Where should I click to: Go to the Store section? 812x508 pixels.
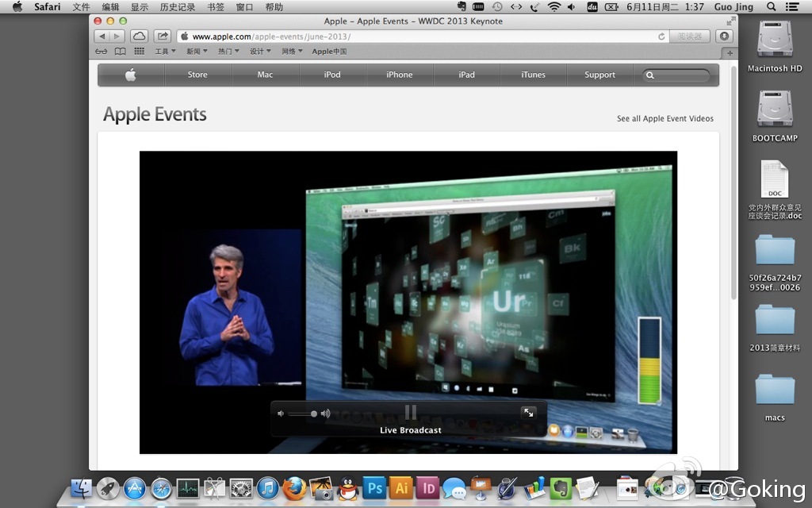(197, 75)
